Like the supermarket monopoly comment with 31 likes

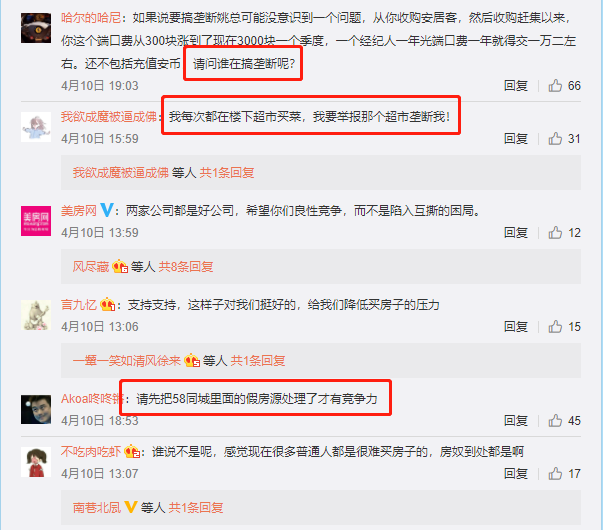[555, 138]
